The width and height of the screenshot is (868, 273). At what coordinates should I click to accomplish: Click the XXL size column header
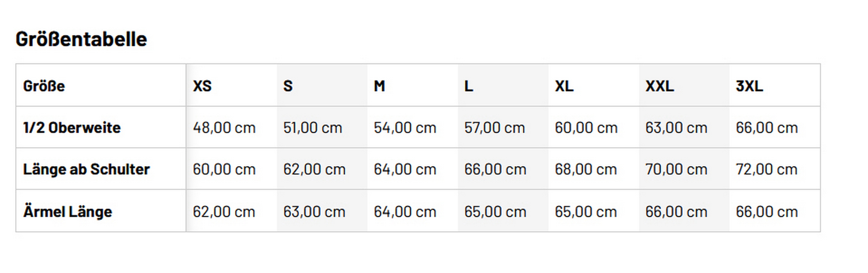tap(659, 86)
